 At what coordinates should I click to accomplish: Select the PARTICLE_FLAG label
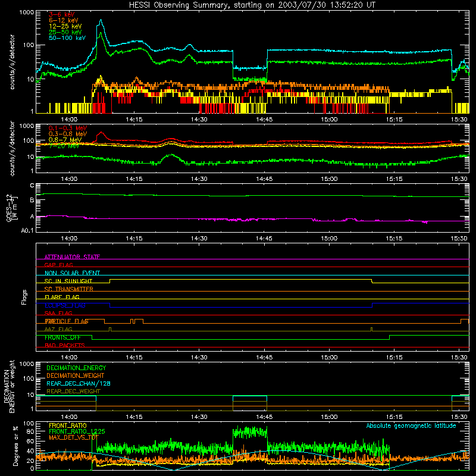pyautogui.click(x=67, y=321)
